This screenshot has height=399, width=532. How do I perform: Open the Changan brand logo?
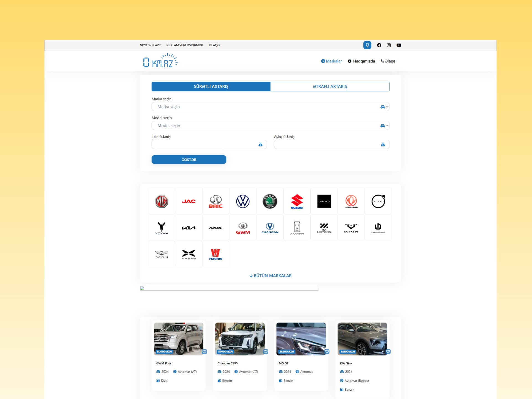click(270, 228)
